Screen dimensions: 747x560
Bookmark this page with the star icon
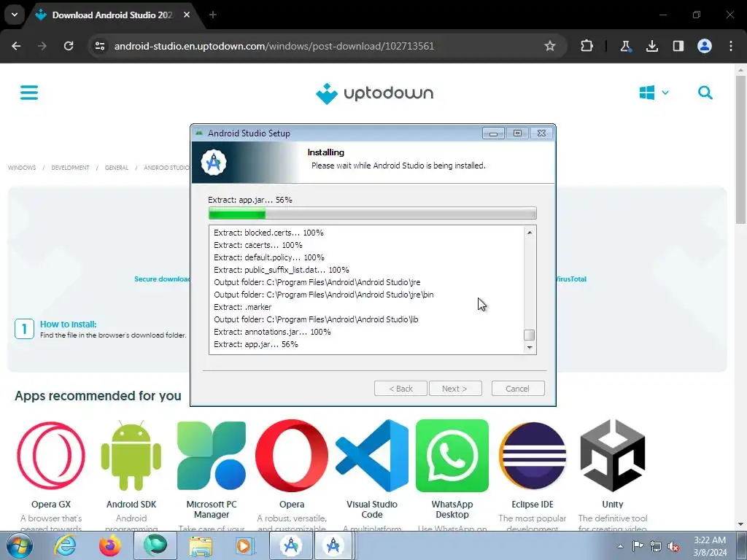(550, 46)
